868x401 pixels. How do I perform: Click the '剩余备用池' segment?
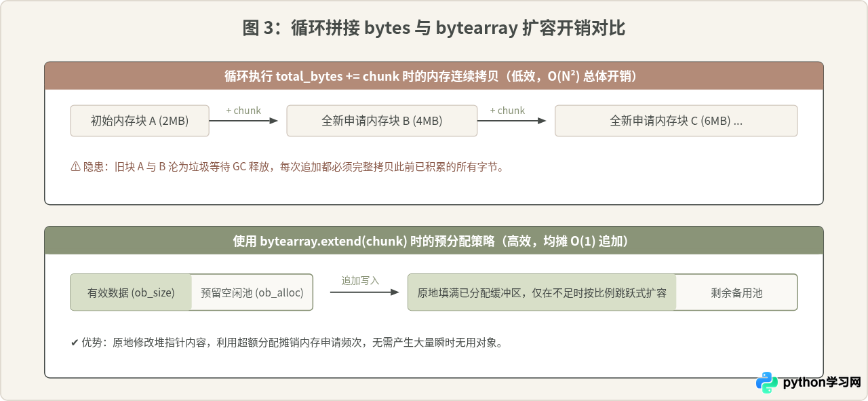pyautogui.click(x=736, y=292)
